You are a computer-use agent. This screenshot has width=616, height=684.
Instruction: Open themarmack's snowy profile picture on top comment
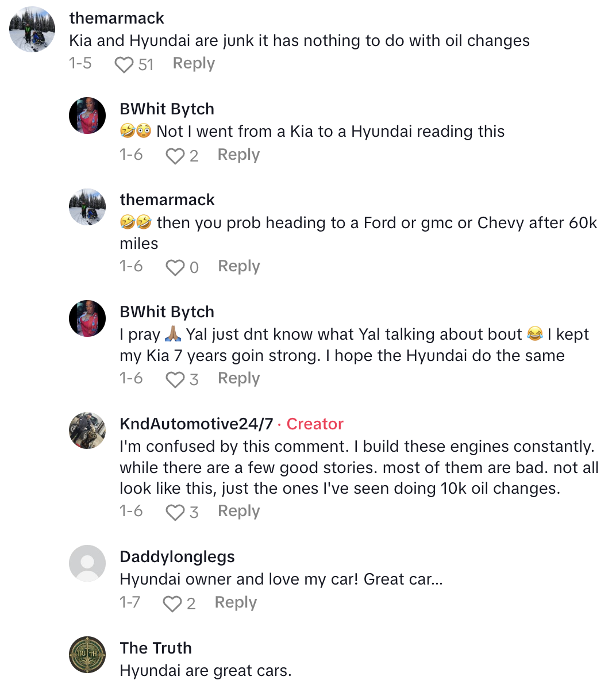tap(32, 29)
